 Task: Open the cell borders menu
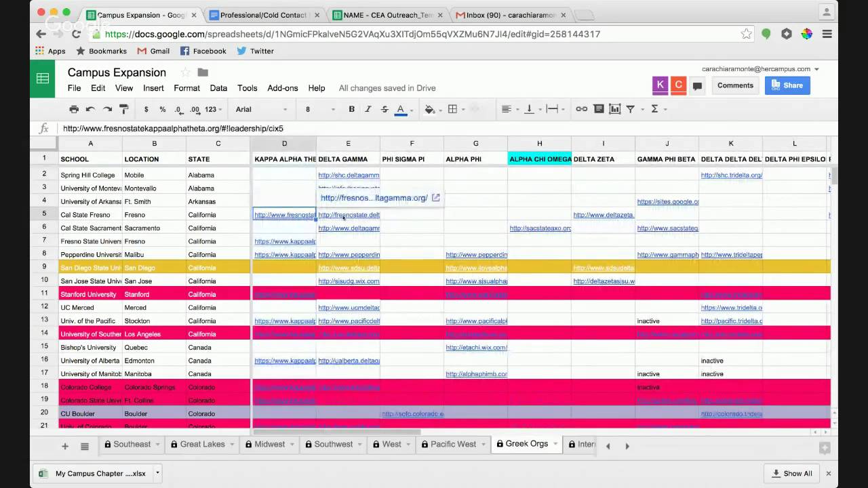pyautogui.click(x=454, y=109)
